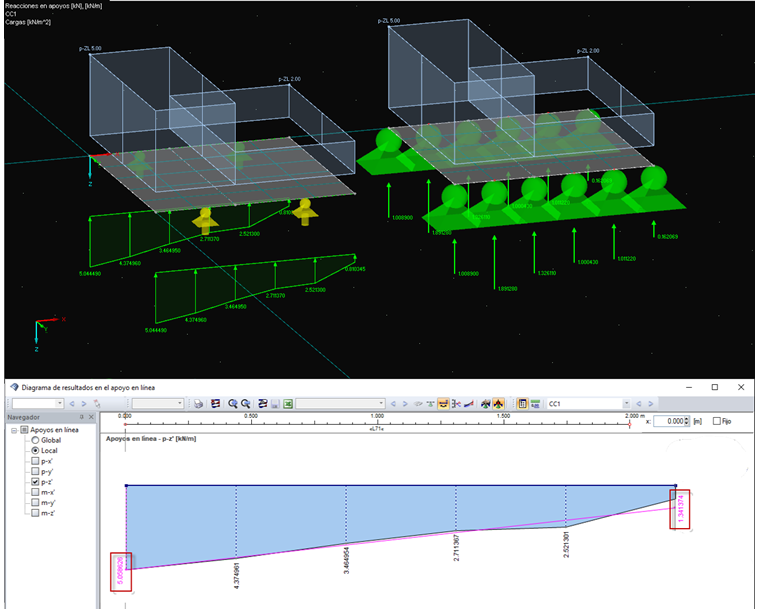
Task: Select the Local radio button
Action: [35, 450]
